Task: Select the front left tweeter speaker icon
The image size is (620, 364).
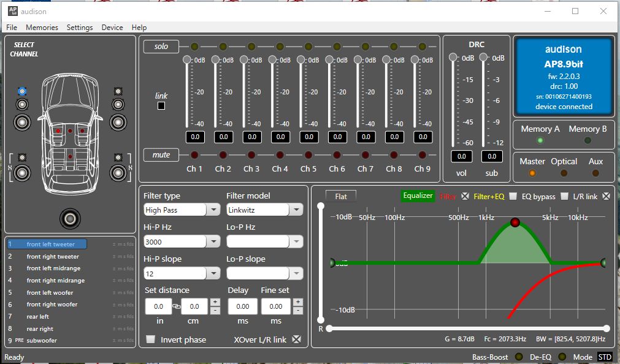Action: [22, 91]
